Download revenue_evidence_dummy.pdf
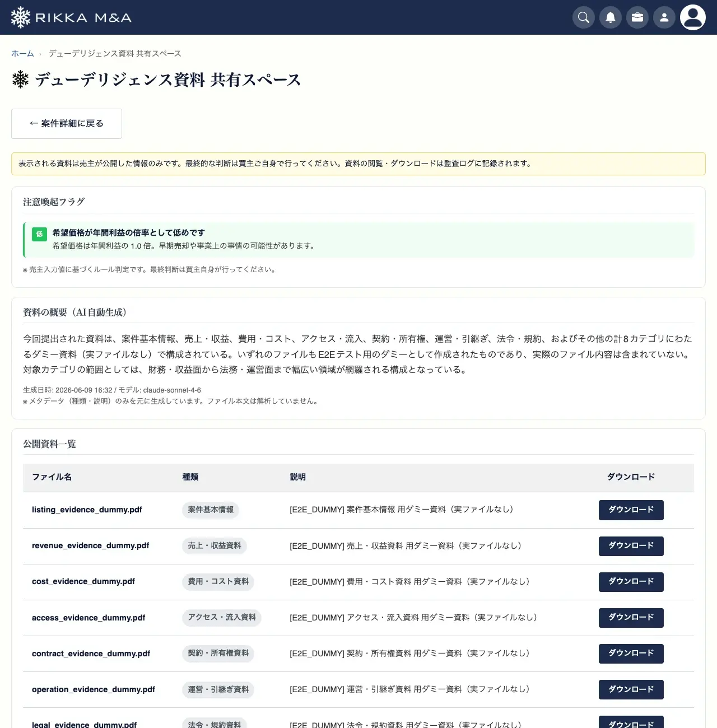The height and width of the screenshot is (728, 717). coord(631,546)
